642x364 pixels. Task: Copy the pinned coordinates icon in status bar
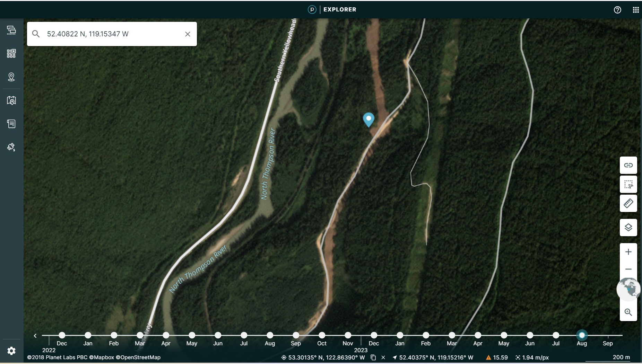pos(373,357)
